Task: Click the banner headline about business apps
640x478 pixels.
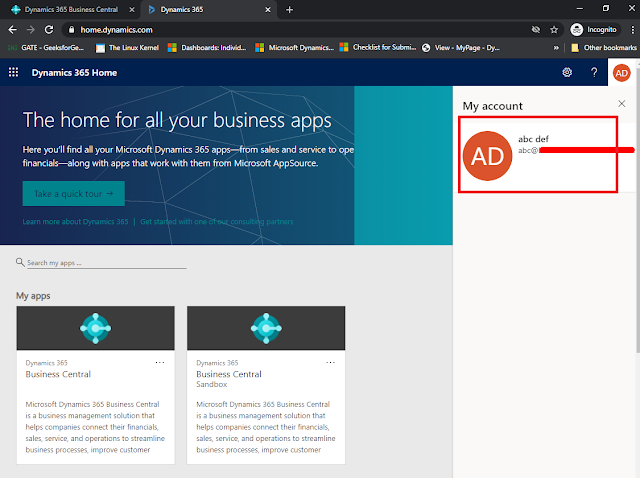Action: coord(177,120)
